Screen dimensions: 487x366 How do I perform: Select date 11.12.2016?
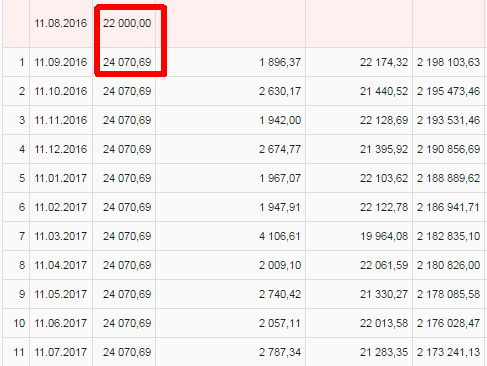pos(61,149)
